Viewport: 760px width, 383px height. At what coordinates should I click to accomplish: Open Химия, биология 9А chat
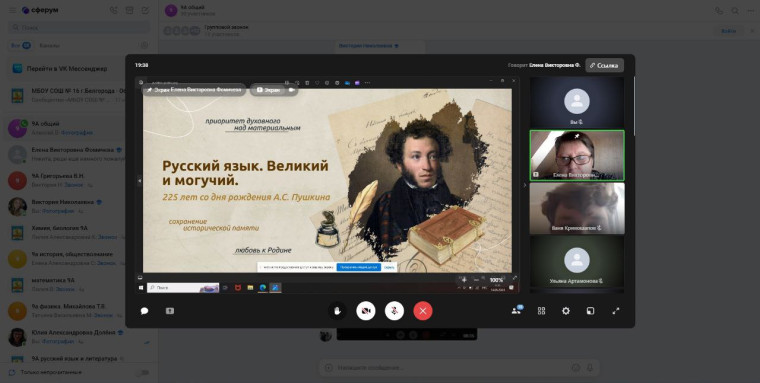point(79,233)
